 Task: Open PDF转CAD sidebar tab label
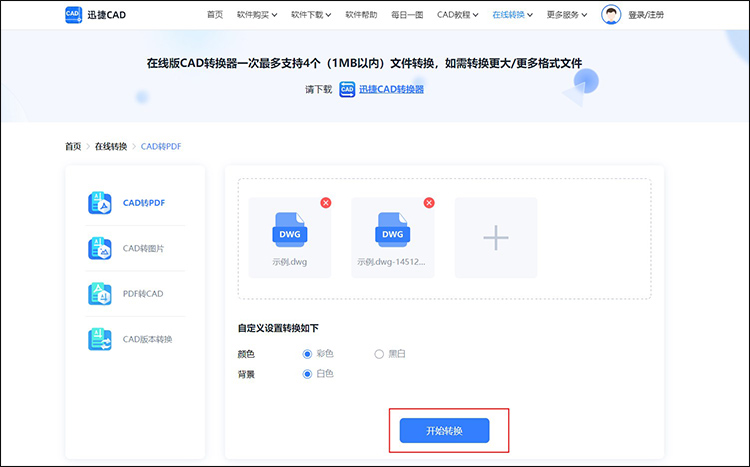(143, 294)
